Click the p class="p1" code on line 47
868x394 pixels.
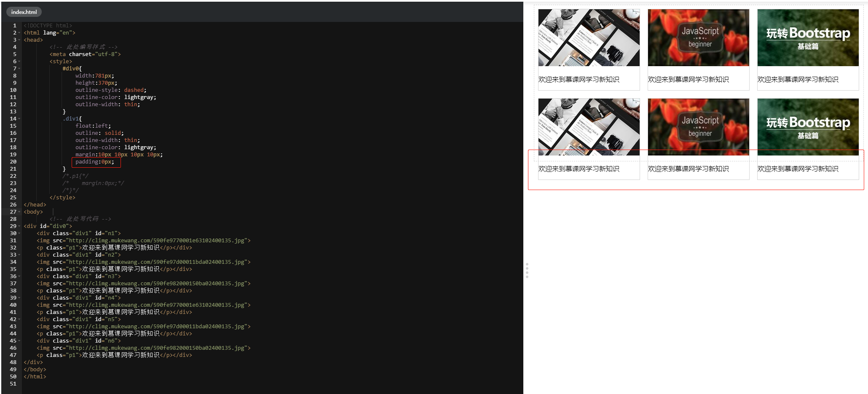(x=114, y=355)
